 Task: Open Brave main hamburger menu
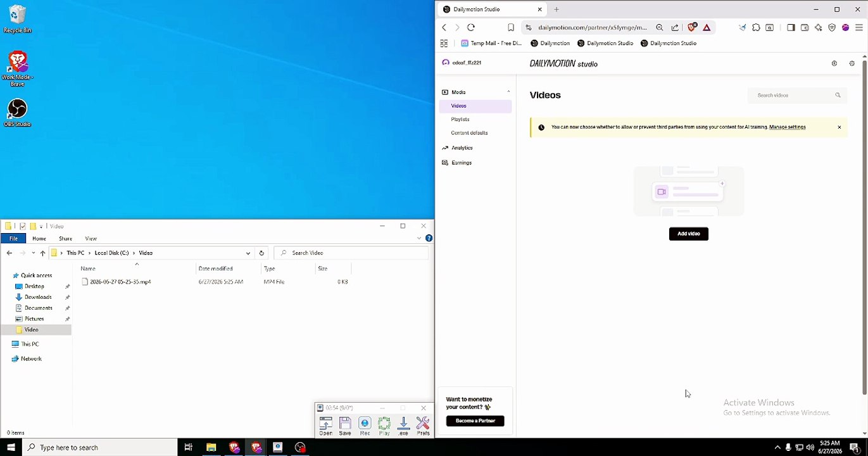click(859, 27)
